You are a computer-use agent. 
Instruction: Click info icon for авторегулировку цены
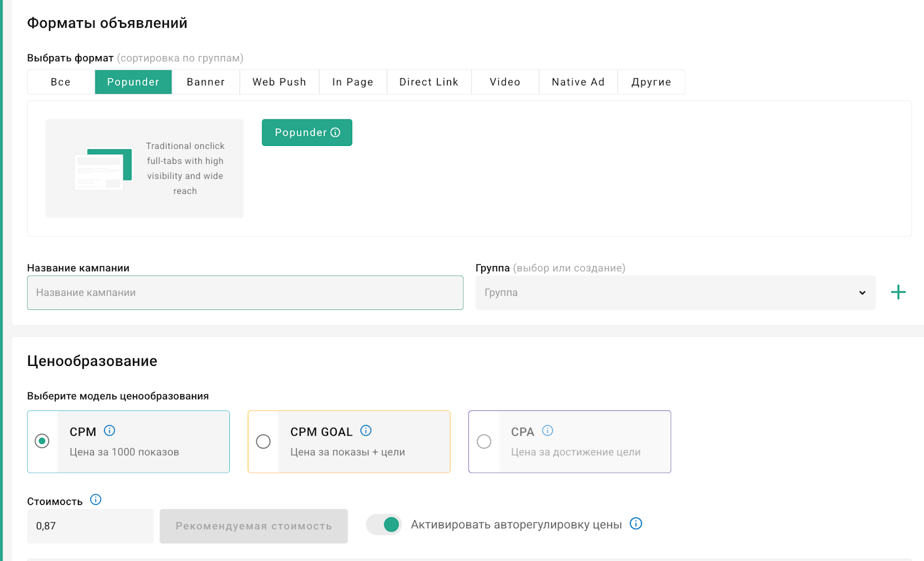(x=636, y=523)
